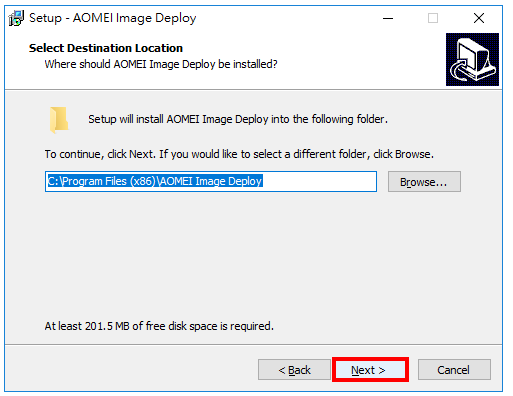Click the highlighted install path text
513x396 pixels.
tap(155, 181)
